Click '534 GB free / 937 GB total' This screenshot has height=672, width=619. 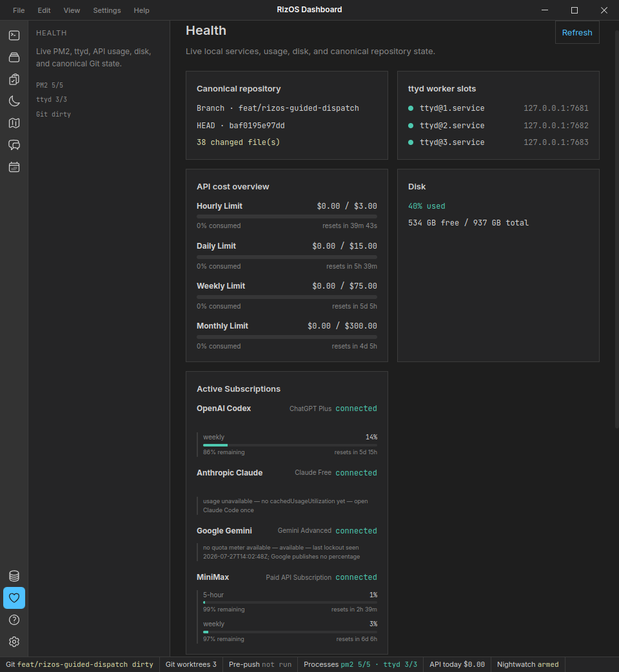pyautogui.click(x=468, y=223)
